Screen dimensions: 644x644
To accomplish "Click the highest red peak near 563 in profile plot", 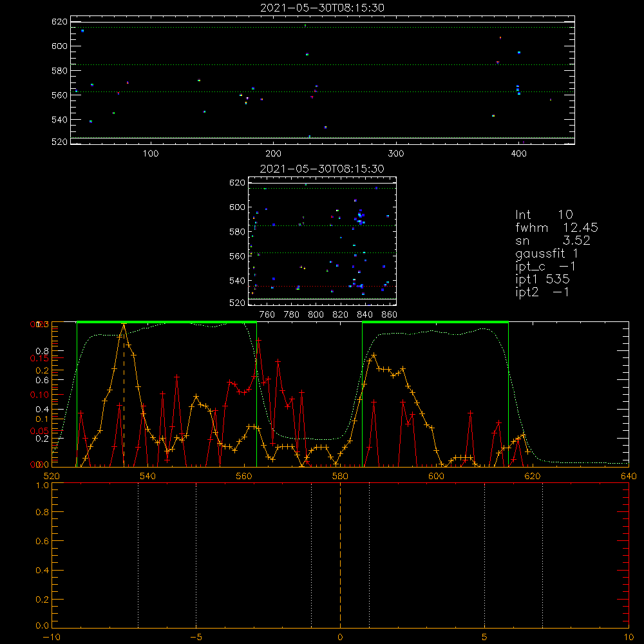I will [x=259, y=340].
